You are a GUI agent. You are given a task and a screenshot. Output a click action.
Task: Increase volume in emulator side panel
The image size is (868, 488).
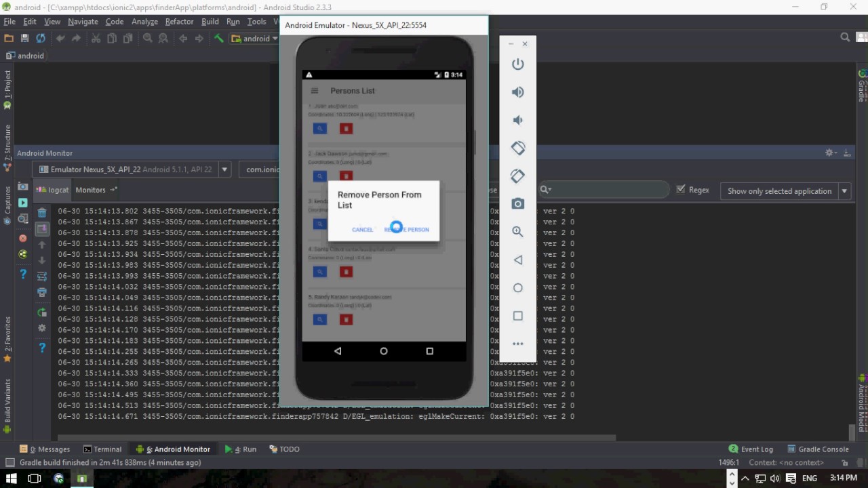[x=517, y=92]
